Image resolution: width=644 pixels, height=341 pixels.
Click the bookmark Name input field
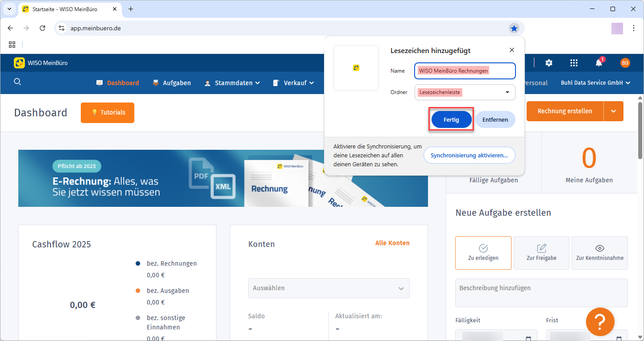coord(465,71)
